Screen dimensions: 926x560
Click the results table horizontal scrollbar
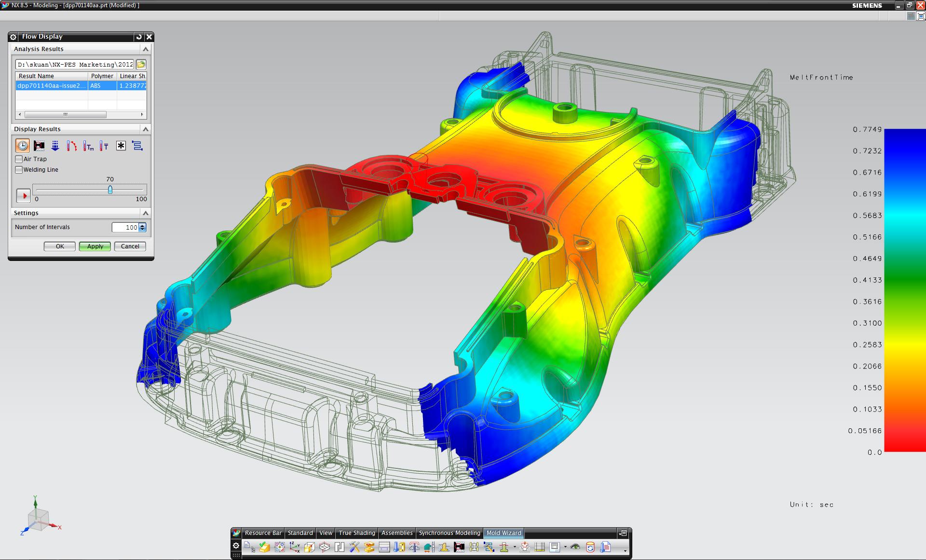click(66, 115)
